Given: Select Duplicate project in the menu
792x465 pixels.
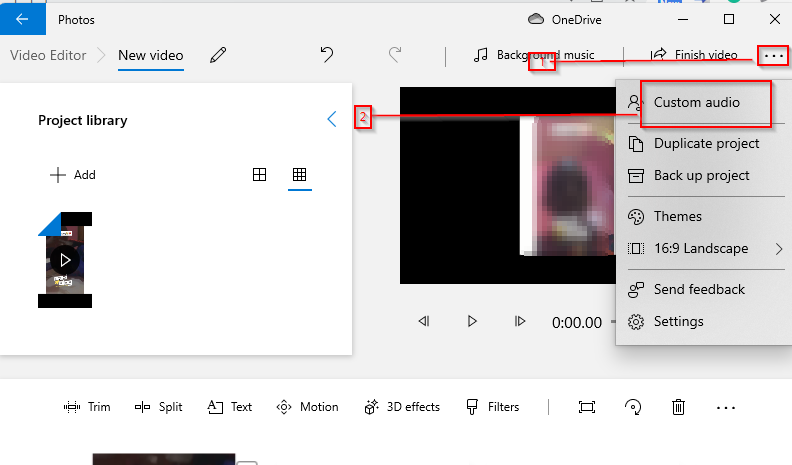Looking at the screenshot, I should click(704, 143).
